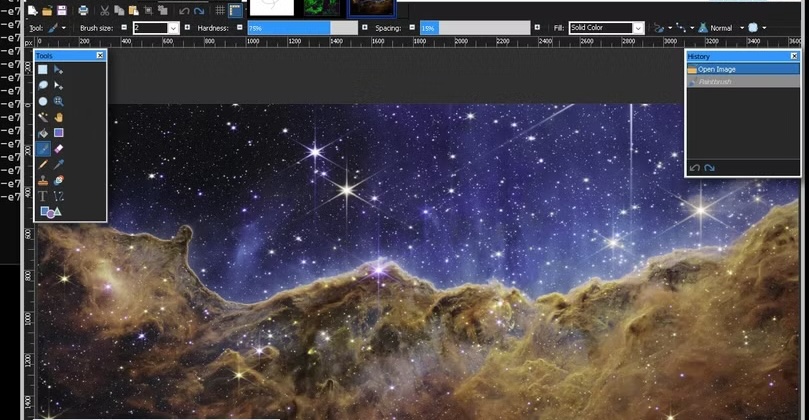Increase Hardness with plus button
809x420 pixels.
tap(365, 28)
